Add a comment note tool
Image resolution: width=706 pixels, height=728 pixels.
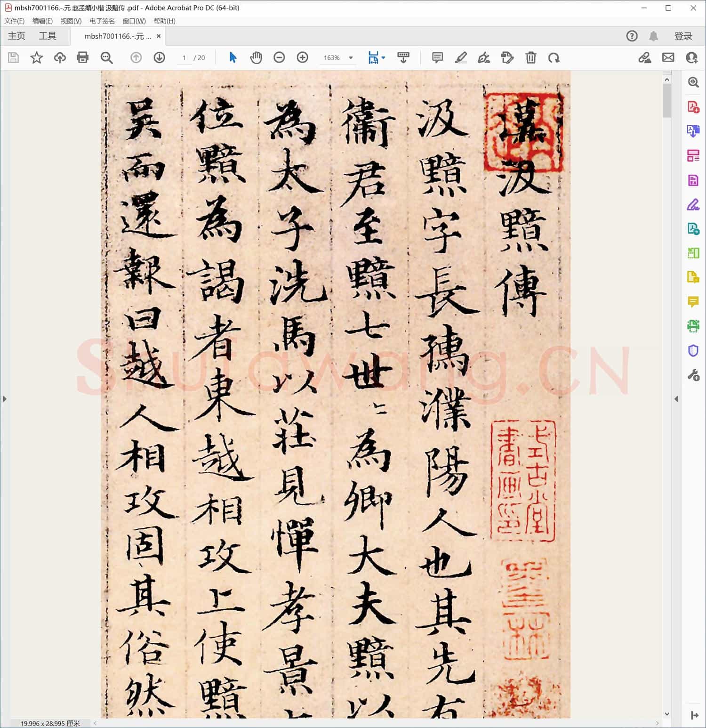(437, 57)
